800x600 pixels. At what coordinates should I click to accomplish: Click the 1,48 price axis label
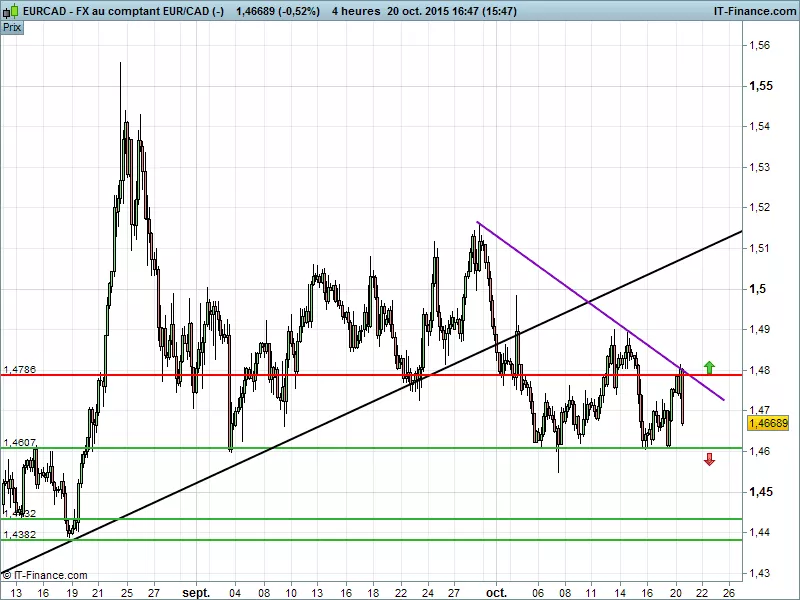coord(759,370)
